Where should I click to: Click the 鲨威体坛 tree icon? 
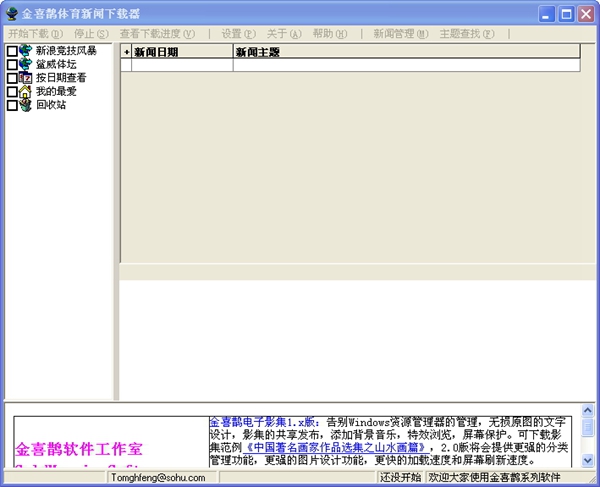[x=25, y=64]
